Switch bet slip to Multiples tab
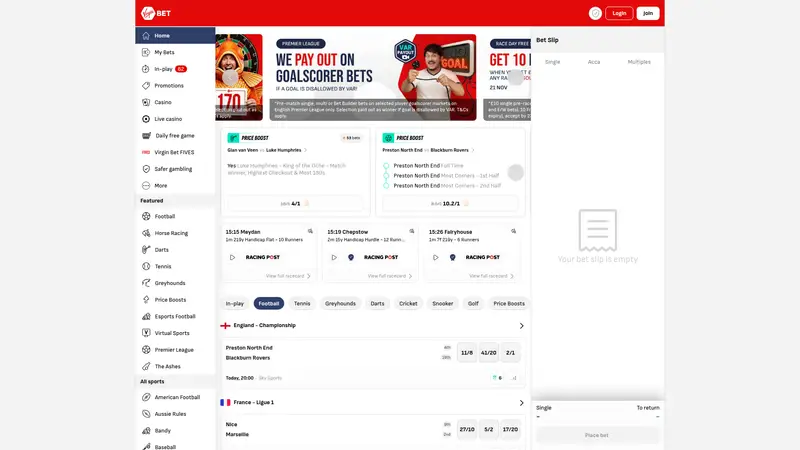 pos(639,62)
